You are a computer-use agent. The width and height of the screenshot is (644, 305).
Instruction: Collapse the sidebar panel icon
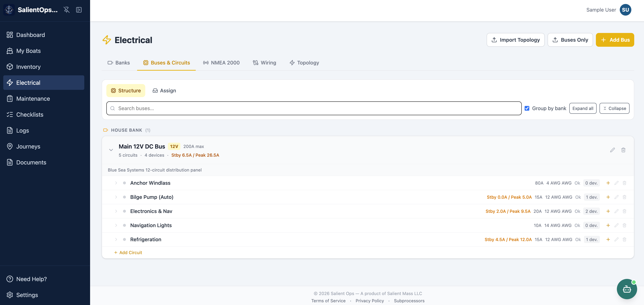79,10
